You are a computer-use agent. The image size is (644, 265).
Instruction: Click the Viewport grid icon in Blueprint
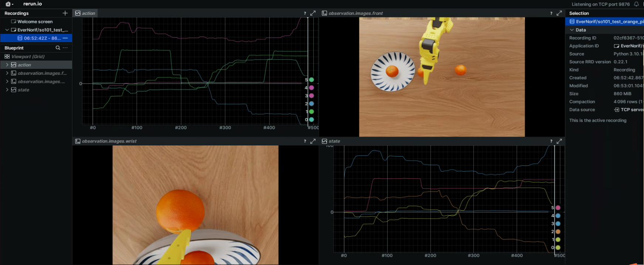tap(7, 57)
